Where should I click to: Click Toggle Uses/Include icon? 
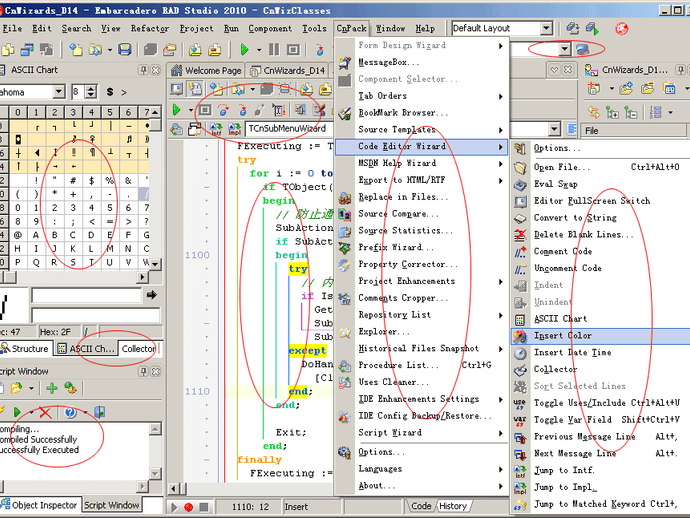520,404
